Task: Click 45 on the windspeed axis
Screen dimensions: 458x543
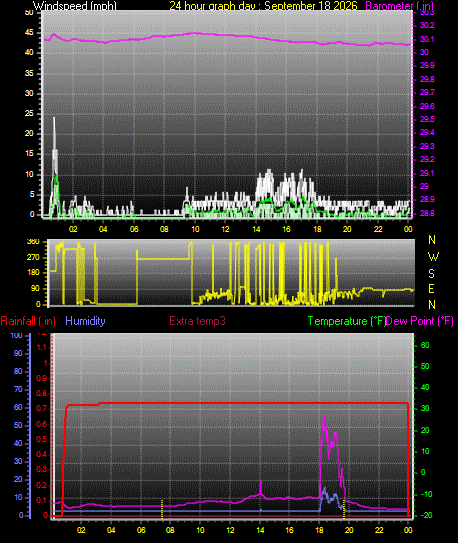Action: (29, 33)
